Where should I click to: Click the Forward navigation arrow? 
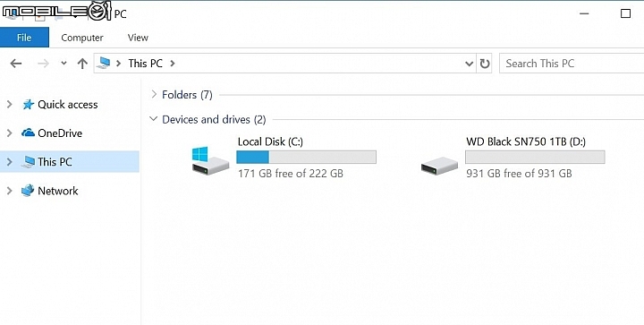coord(43,64)
